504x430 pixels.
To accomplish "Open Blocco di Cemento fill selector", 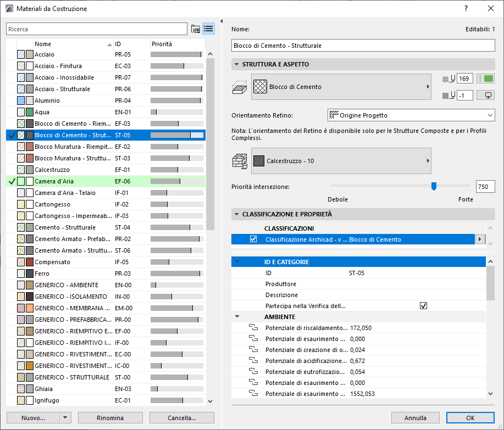I will click(x=341, y=87).
